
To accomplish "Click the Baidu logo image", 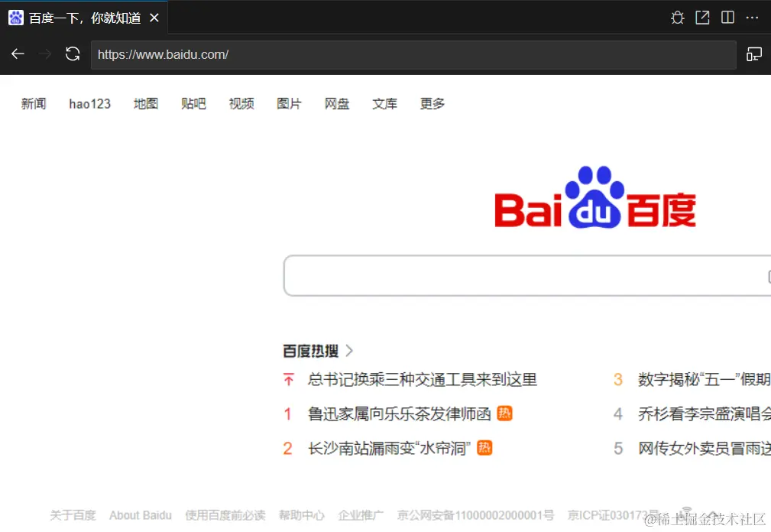I will (x=595, y=198).
